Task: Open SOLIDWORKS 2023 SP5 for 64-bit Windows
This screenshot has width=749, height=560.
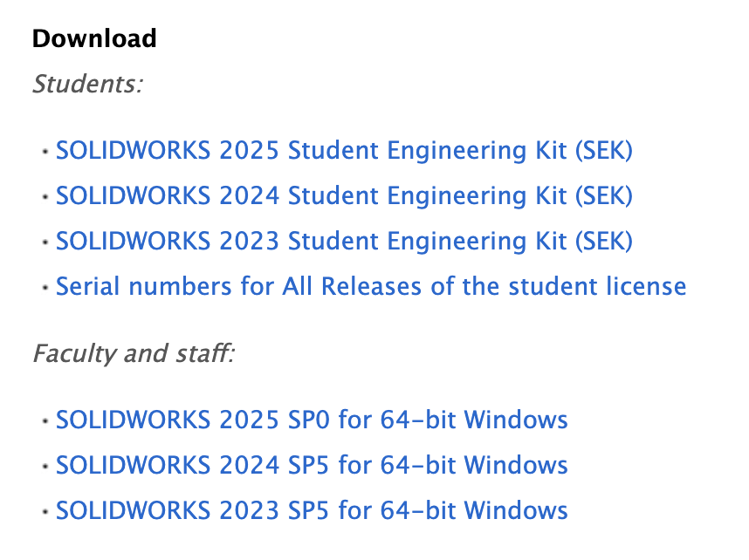Action: click(x=312, y=510)
